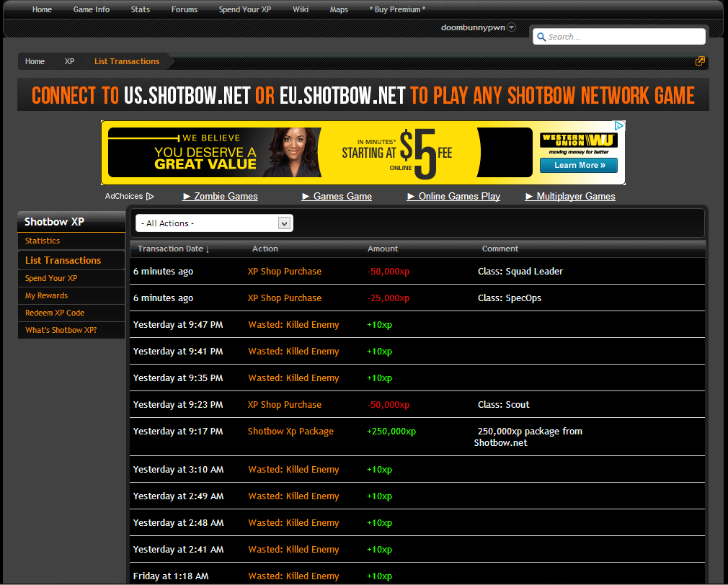The image size is (728, 585).
Task: Click the Comment column header
Action: (x=500, y=249)
